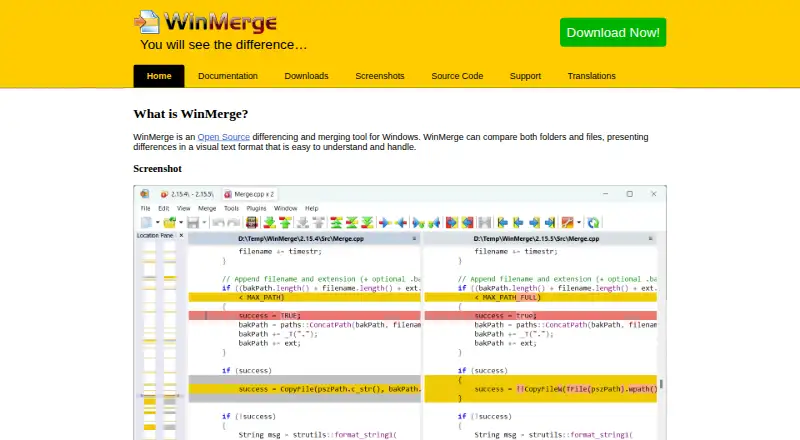Viewport: 800px width, 440px height.
Task: Open the Plugins menu
Action: 256,208
